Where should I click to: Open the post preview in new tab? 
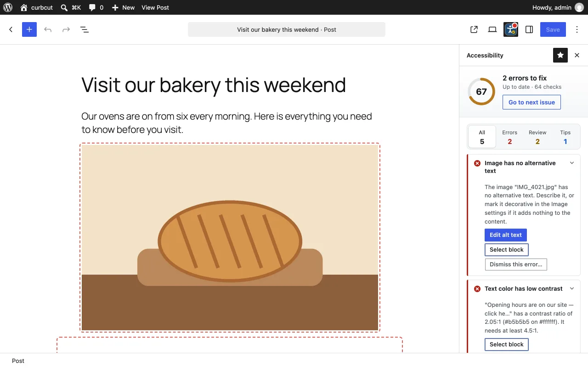click(x=474, y=29)
